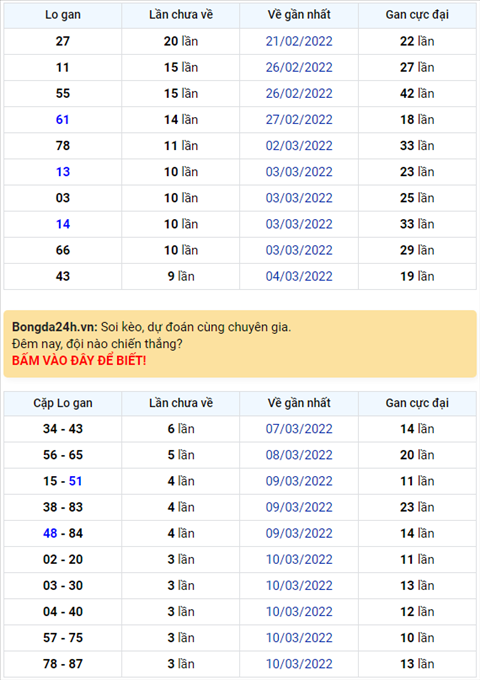Click the Bongda24h.vn banner text
The height and width of the screenshot is (680, 480).
[x=55, y=327]
